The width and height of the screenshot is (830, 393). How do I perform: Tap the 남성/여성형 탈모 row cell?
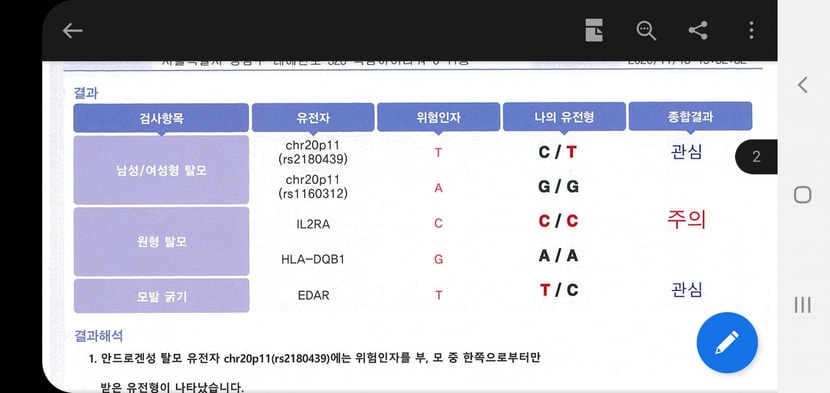[x=161, y=170]
